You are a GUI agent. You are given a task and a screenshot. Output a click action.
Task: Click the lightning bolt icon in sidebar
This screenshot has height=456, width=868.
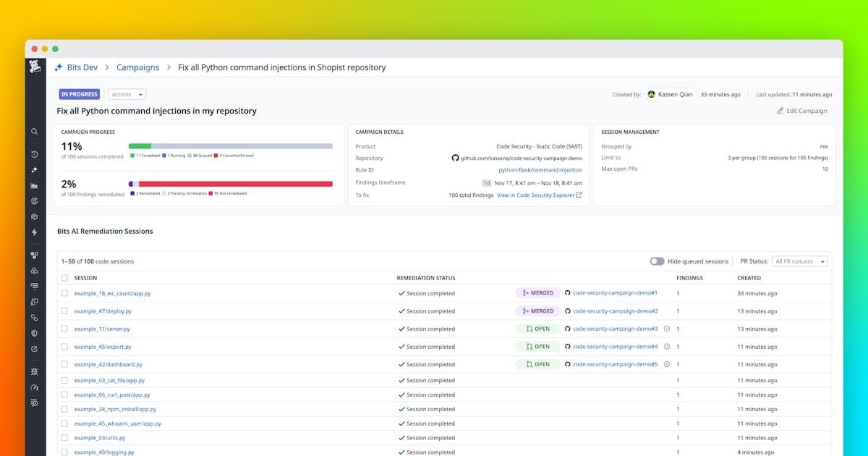[x=34, y=232]
